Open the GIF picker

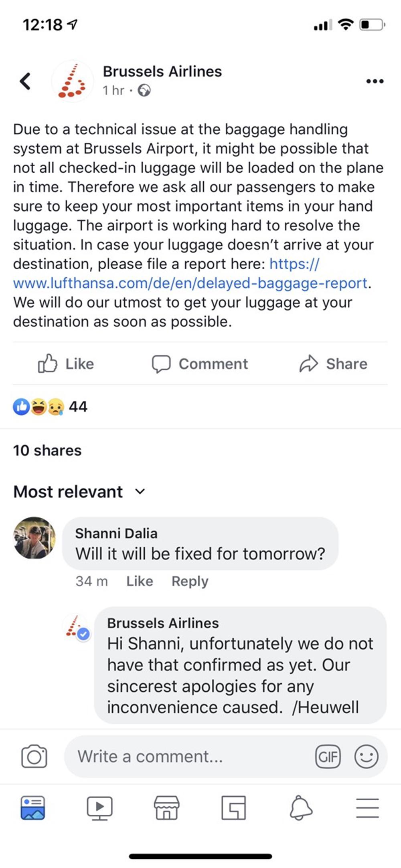pyautogui.click(x=328, y=757)
